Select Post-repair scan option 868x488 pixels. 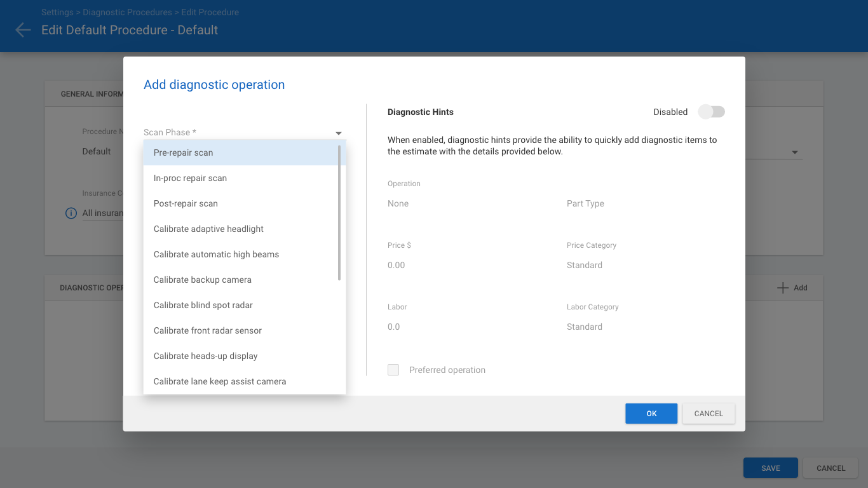coord(245,203)
